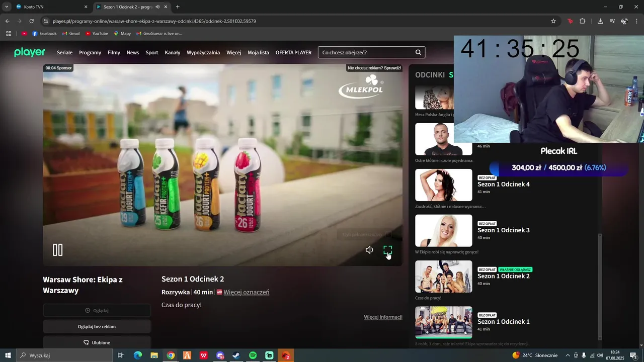Open the 'Więcej informacji' link
Viewport: 644px width, 362px height.
383,317
